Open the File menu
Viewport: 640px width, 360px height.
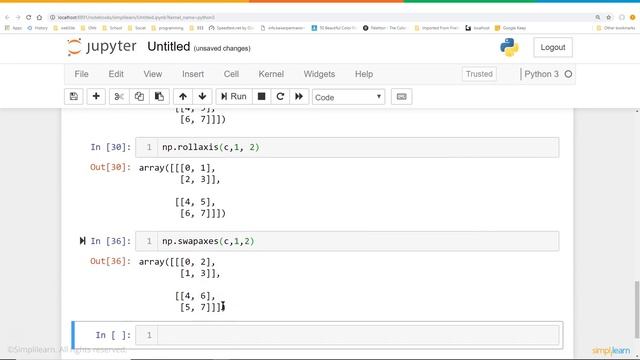pyautogui.click(x=81, y=74)
